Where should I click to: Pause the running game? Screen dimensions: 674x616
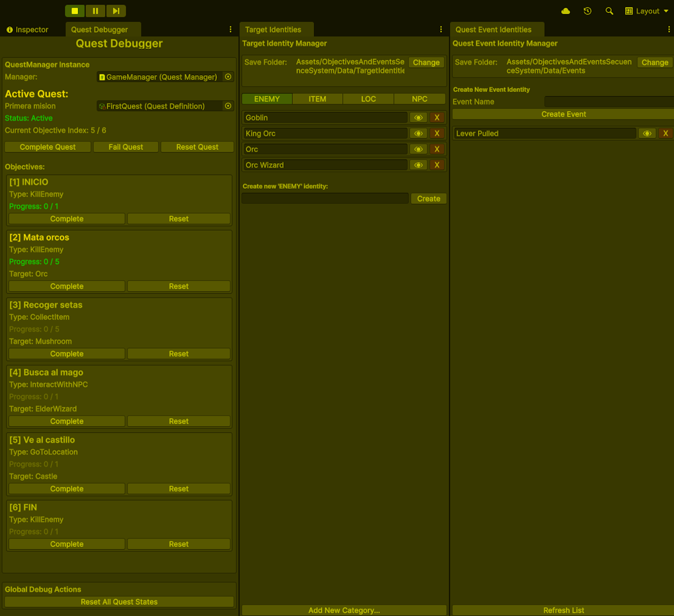click(95, 11)
